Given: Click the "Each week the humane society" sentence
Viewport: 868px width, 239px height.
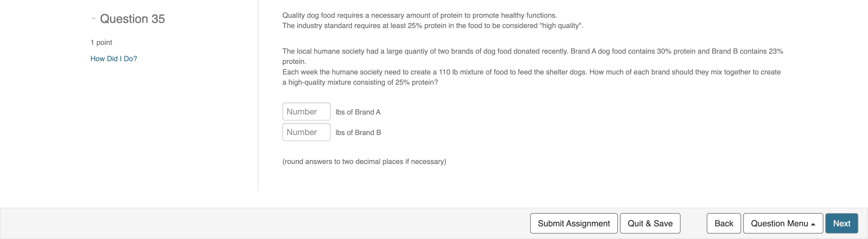Looking at the screenshot, I should [531, 72].
